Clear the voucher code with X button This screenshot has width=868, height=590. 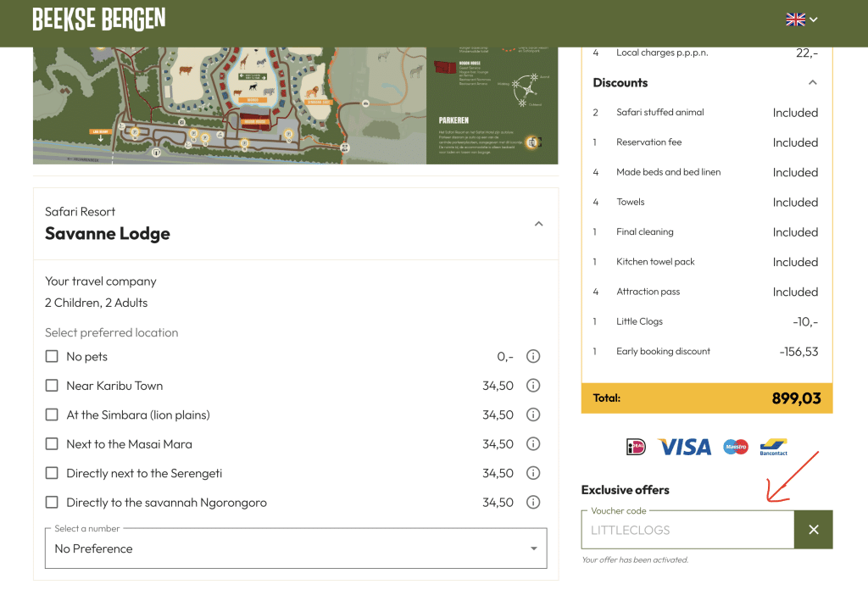(813, 530)
